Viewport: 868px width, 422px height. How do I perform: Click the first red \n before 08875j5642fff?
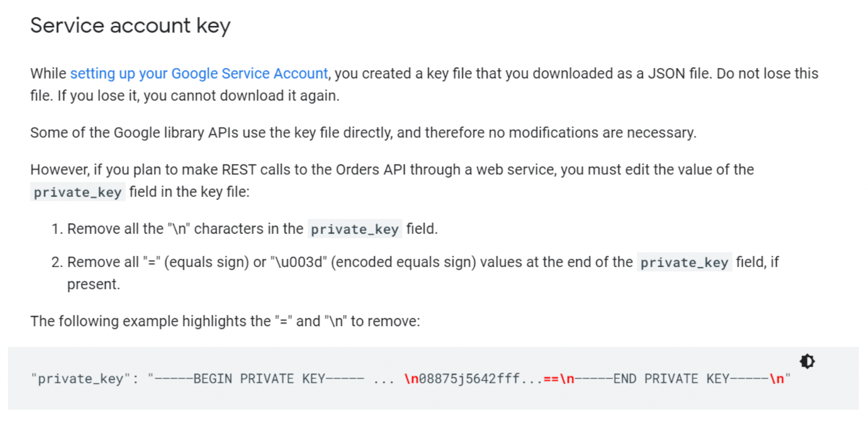(x=411, y=379)
